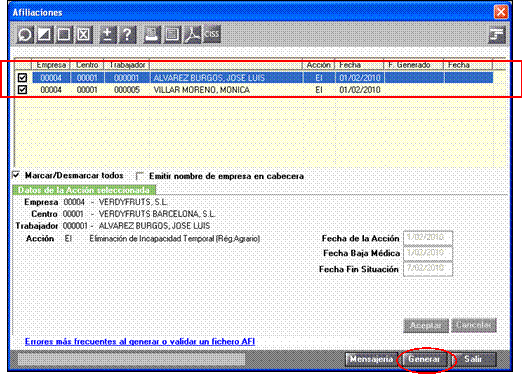Click the Datos de la Acción seleccionada header
The image size is (523, 375).
tap(84, 190)
